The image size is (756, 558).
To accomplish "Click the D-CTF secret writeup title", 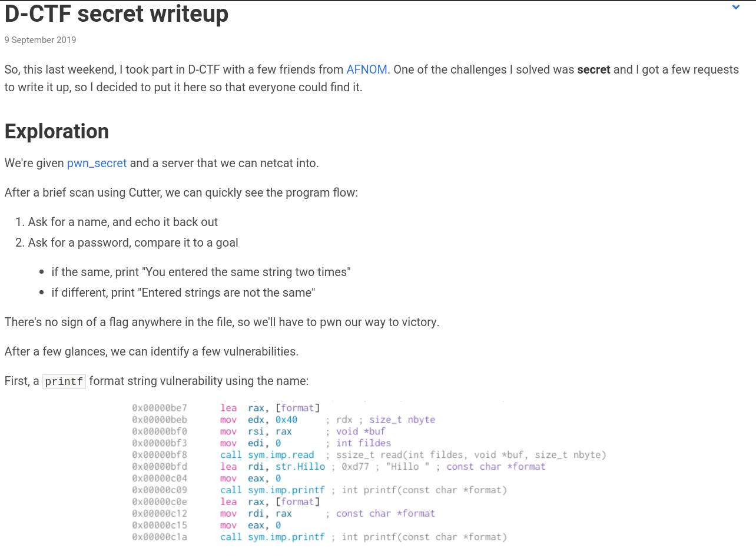I will point(117,14).
